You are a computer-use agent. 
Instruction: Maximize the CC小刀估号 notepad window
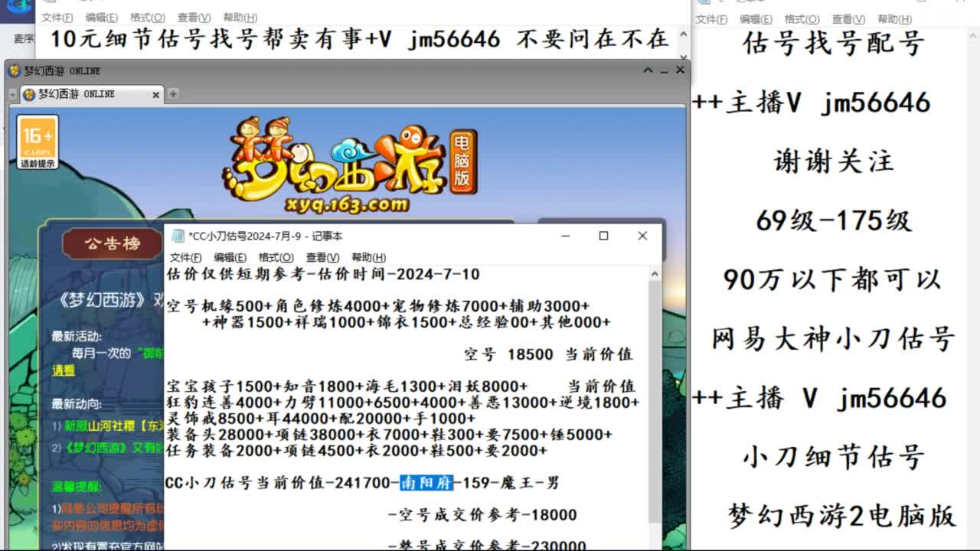coord(603,236)
